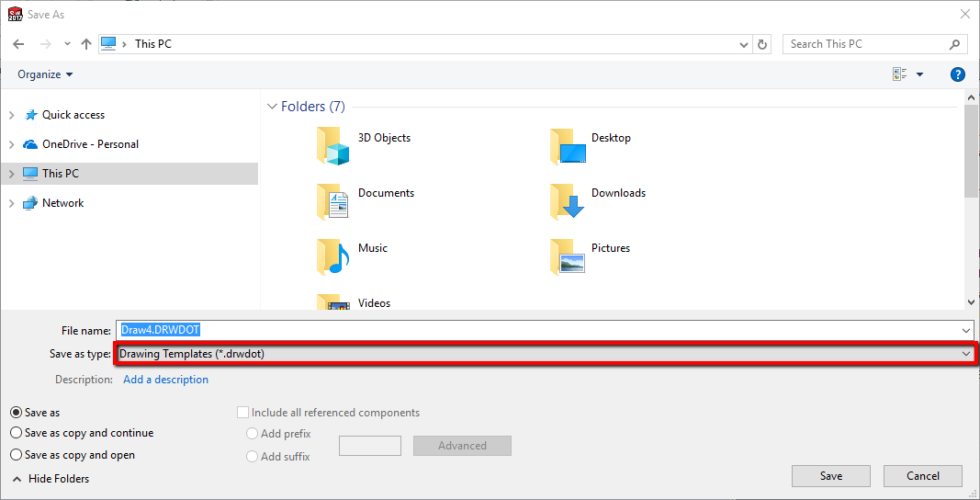Select the 3D Objects folder icon
This screenshot has width=980, height=500.
click(332, 146)
